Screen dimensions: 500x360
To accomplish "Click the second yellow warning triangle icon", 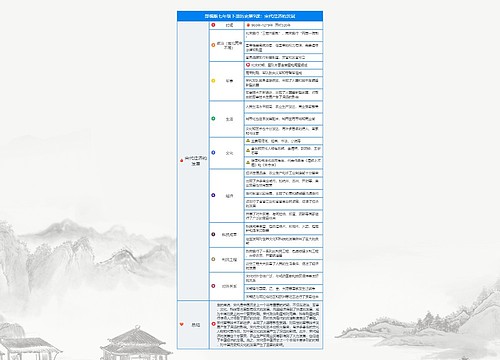I will 248,150.
